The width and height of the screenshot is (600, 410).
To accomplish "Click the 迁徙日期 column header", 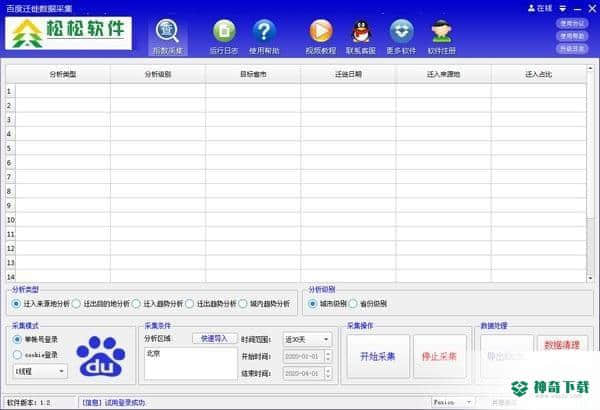I will point(348,74).
